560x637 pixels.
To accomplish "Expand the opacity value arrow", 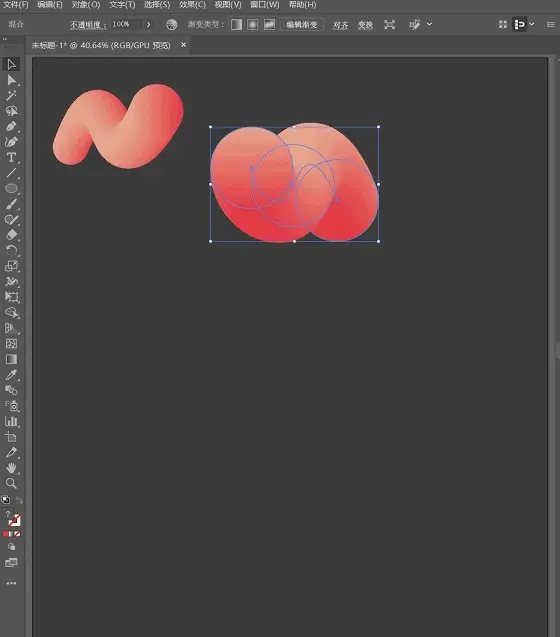I will click(x=148, y=24).
